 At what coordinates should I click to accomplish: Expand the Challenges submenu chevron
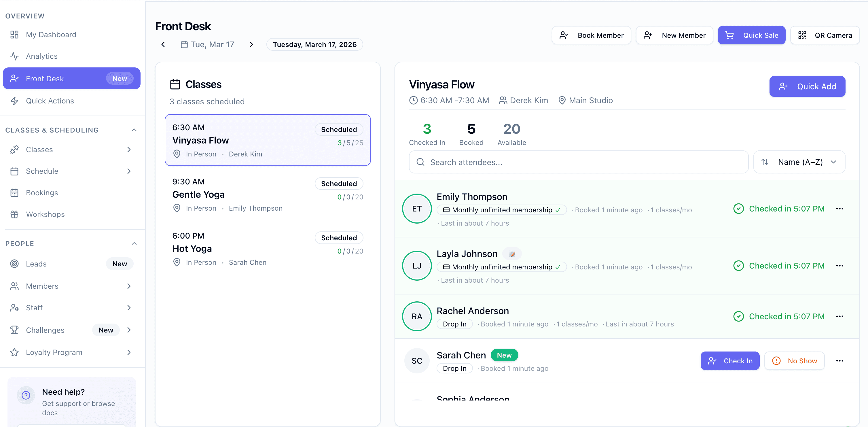tap(129, 330)
